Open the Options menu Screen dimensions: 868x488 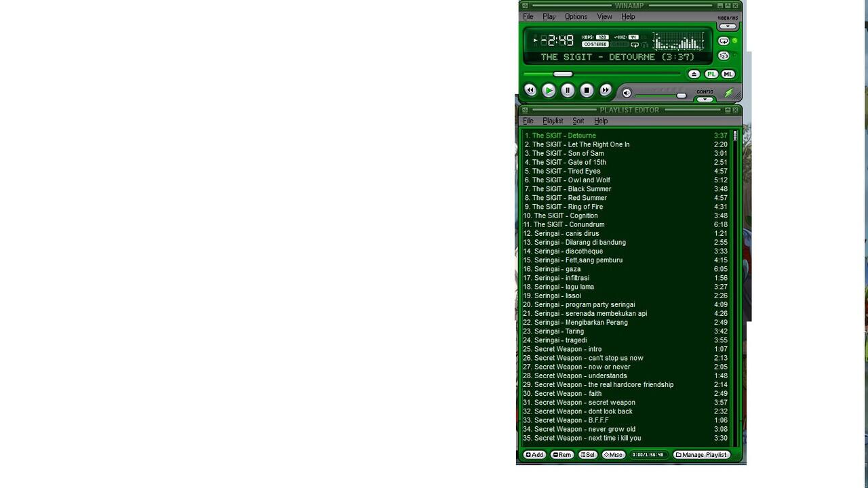coord(576,17)
